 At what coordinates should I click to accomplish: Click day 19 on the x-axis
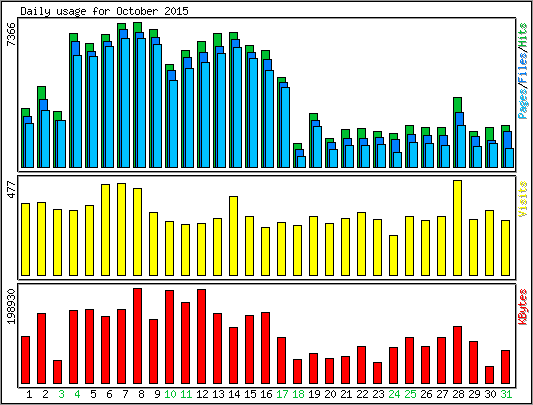click(314, 394)
